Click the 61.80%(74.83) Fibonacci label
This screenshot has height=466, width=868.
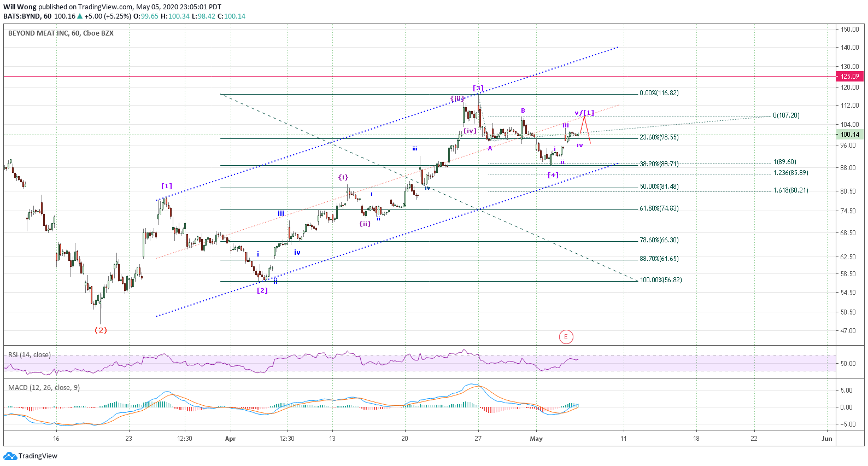[x=659, y=208]
